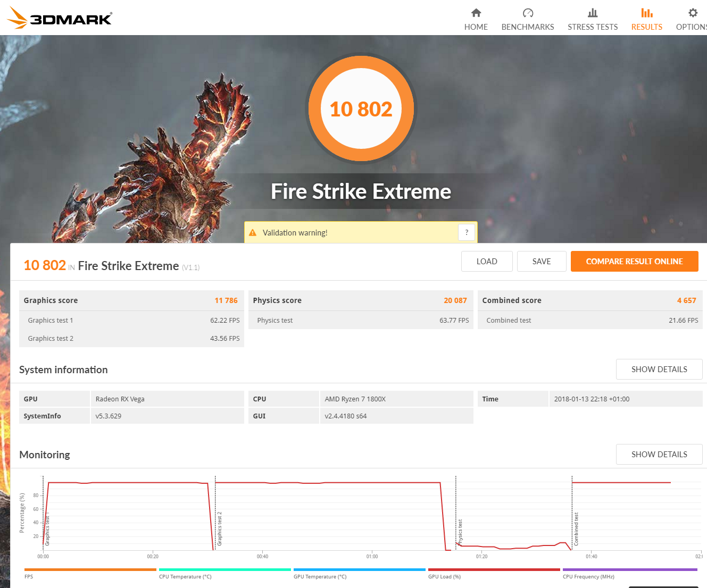
Task: Select Graphics test 2 row
Action: pos(132,338)
